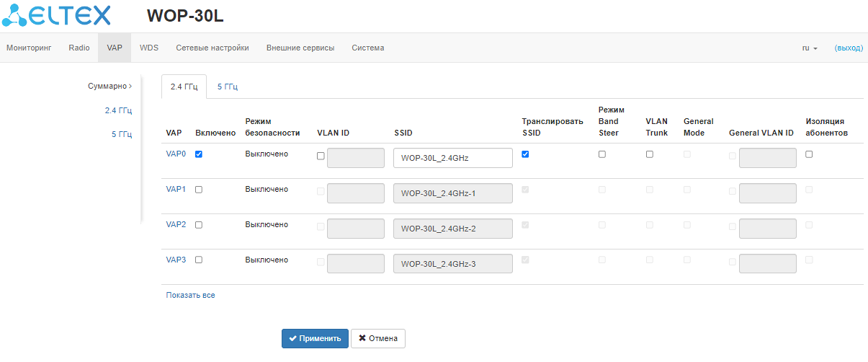Enable the VAP1 checkbox
Screen dimensions: 868x362
[199, 190]
